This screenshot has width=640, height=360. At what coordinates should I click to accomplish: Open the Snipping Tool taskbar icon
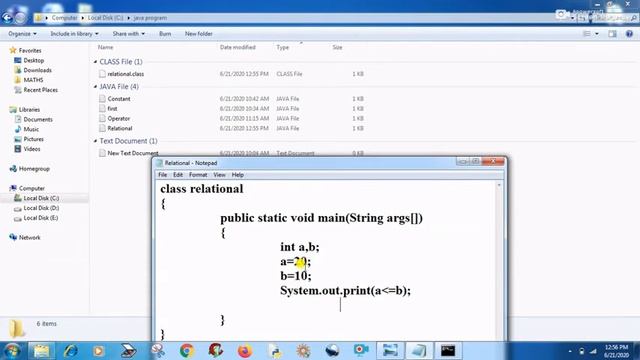click(158, 351)
